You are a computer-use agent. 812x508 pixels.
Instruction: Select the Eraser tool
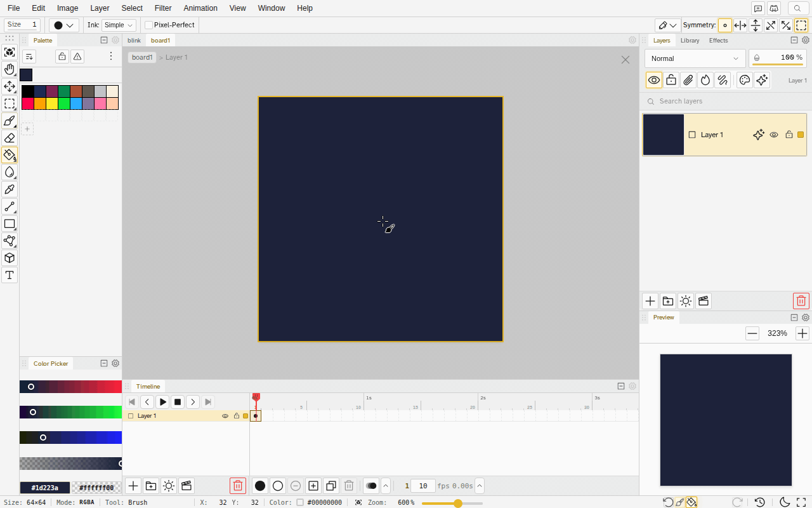coord(10,138)
